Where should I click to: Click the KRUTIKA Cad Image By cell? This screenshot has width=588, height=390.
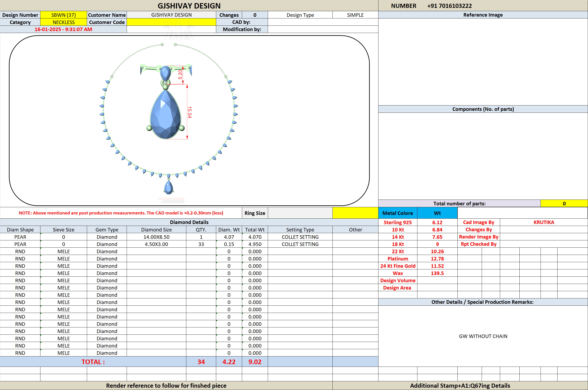tap(544, 222)
